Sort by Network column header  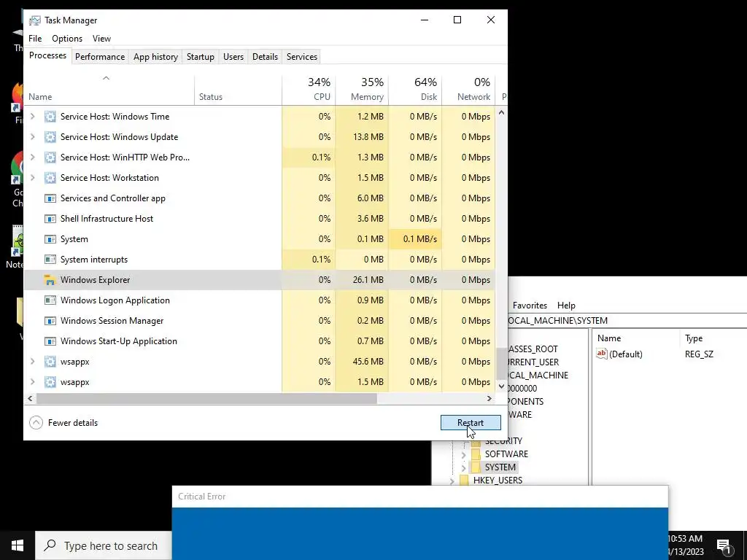469,90
